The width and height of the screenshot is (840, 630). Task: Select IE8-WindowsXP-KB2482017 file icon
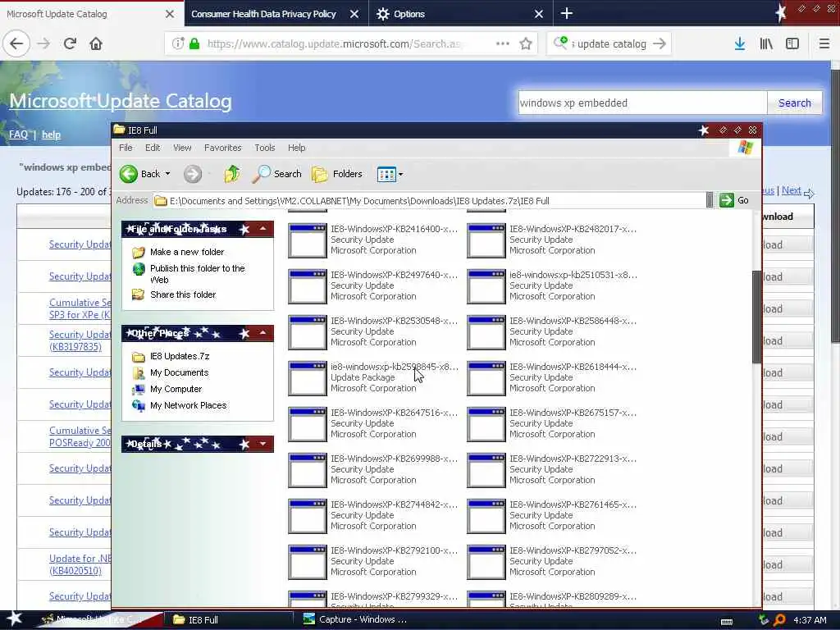[x=486, y=240]
